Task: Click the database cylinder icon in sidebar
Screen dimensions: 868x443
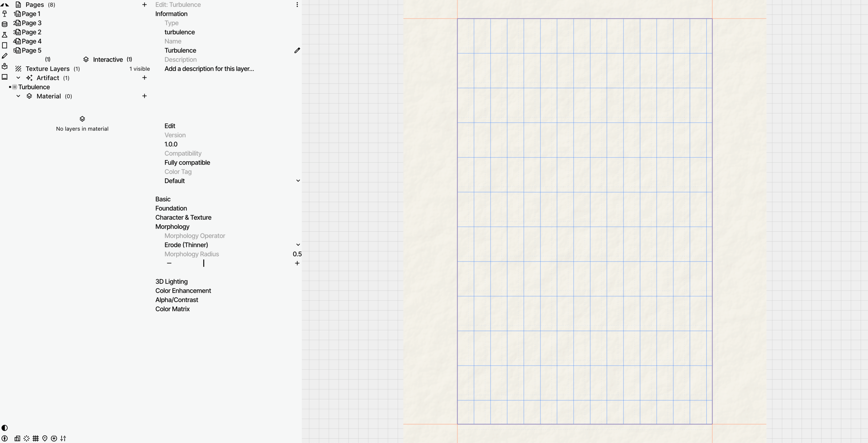Action: pos(5,24)
